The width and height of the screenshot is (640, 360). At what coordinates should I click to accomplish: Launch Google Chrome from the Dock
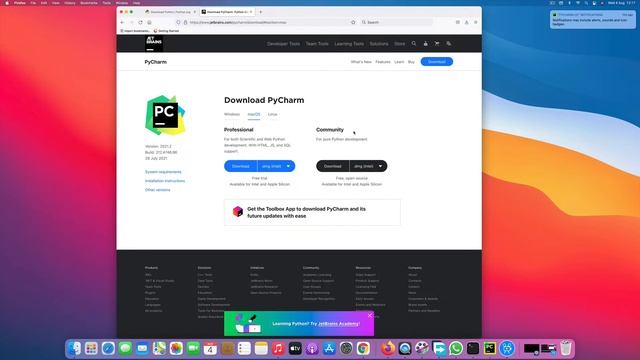click(x=363, y=348)
